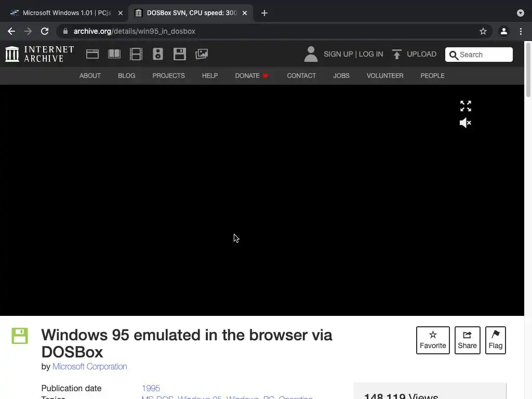Share this item

pos(467,340)
